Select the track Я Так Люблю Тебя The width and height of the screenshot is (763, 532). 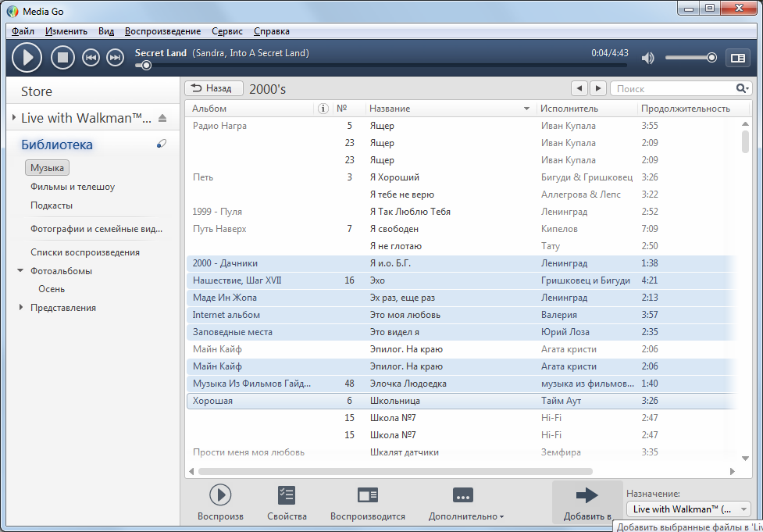(x=410, y=212)
